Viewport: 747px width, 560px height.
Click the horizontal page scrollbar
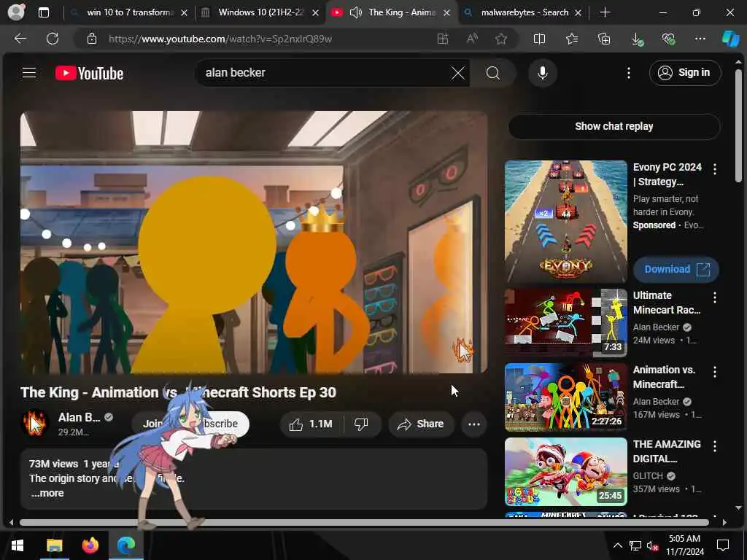tap(365, 522)
